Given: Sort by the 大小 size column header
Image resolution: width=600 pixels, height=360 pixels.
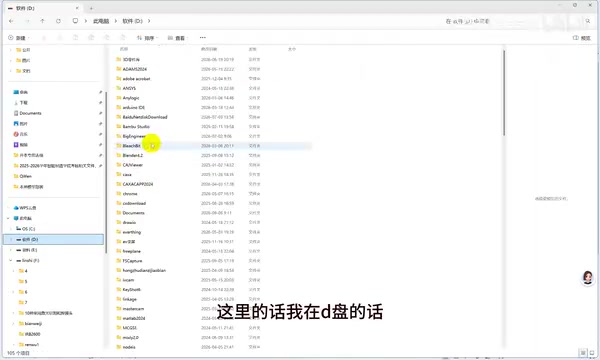Looking at the screenshot, I should [x=292, y=49].
